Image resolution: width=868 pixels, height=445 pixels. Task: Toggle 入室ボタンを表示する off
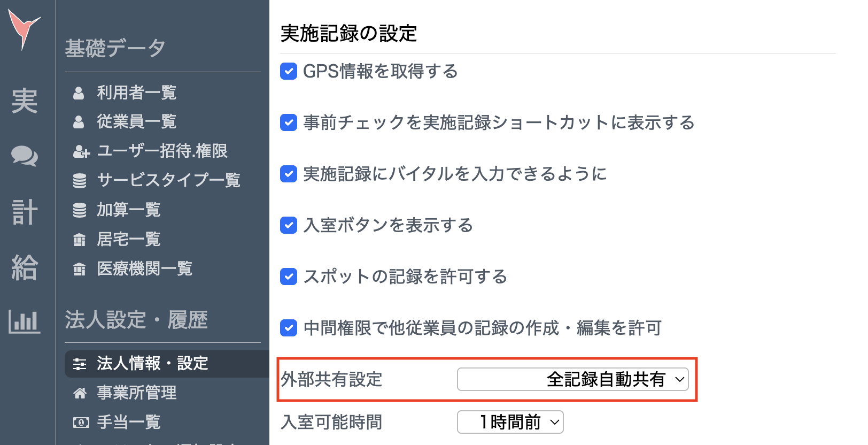[288, 225]
